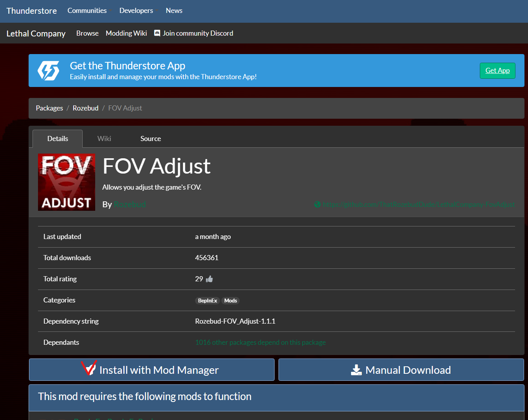Click the download icon on Manual Download button
The height and width of the screenshot is (420, 528).
356,370
